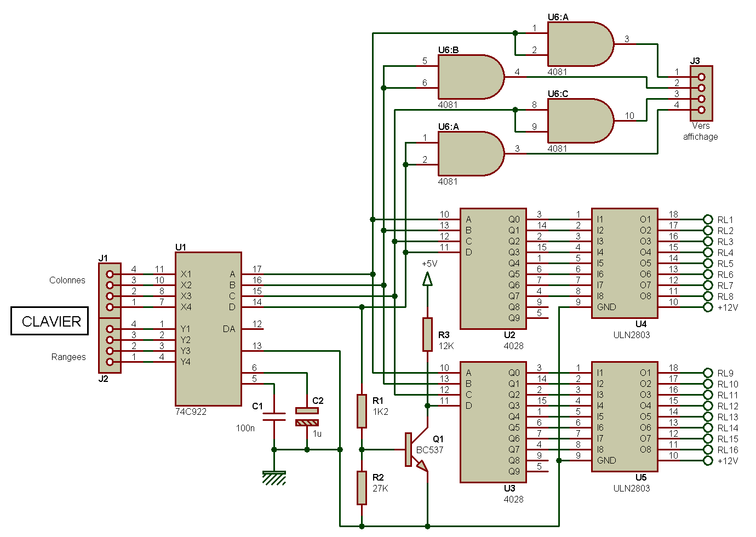Select the "J2" connector label

click(104, 379)
